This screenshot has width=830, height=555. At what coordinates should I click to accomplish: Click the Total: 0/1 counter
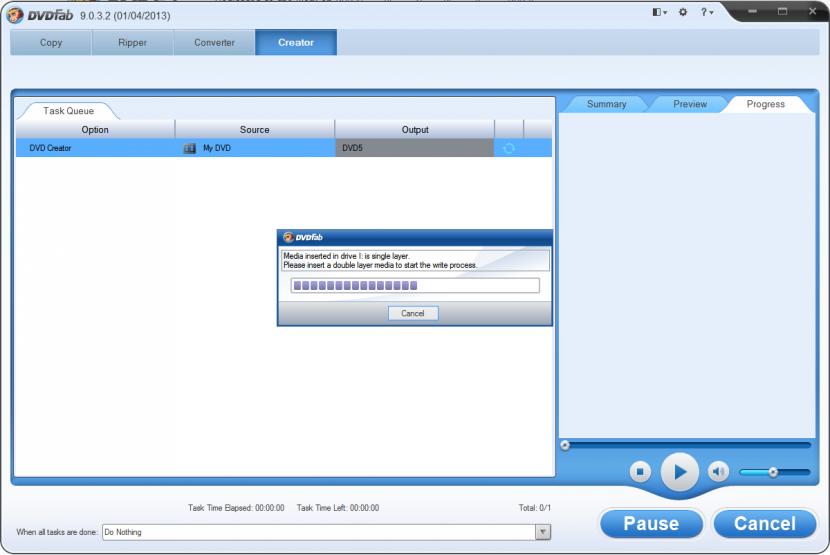[535, 508]
